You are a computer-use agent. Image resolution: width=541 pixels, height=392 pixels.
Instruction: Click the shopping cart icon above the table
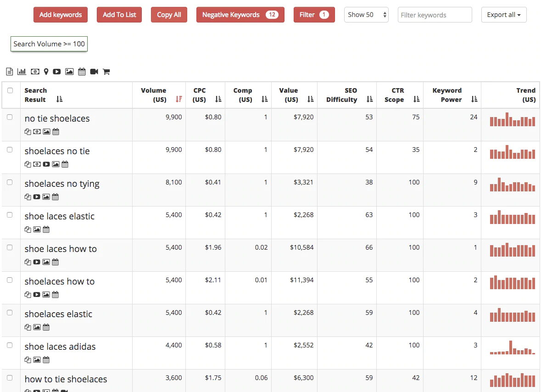click(x=106, y=72)
